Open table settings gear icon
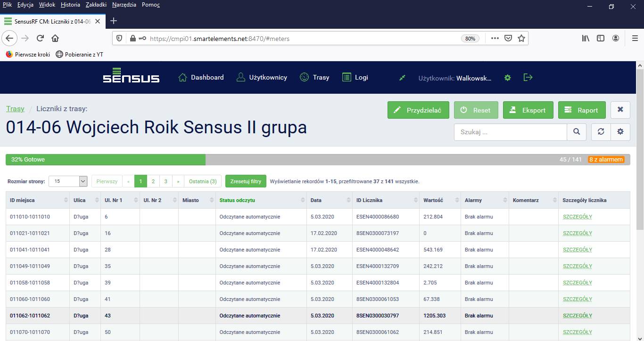The image size is (644, 341). point(620,132)
